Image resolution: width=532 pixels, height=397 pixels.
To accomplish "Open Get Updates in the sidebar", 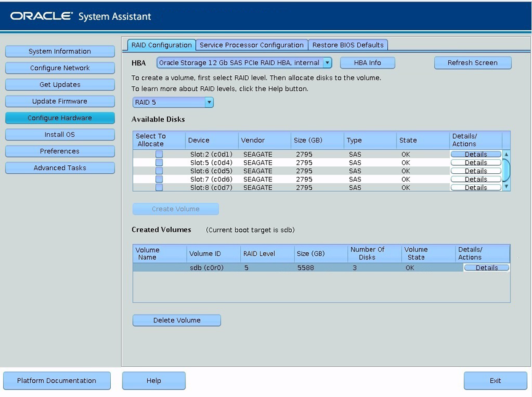I will click(60, 84).
